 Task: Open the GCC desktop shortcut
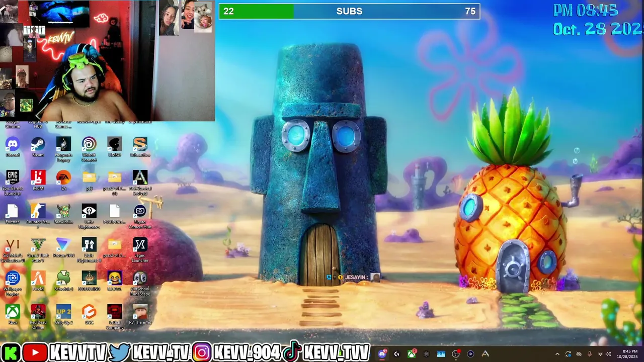[89, 315]
